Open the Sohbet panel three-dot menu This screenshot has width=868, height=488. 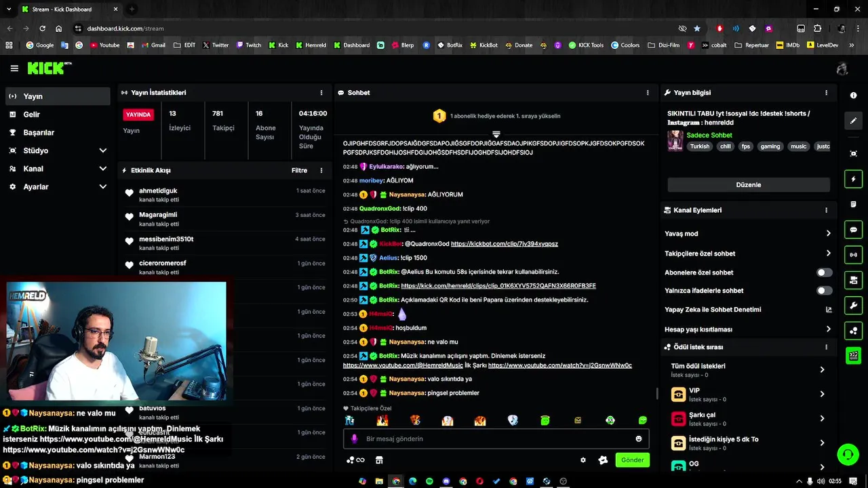[648, 93]
